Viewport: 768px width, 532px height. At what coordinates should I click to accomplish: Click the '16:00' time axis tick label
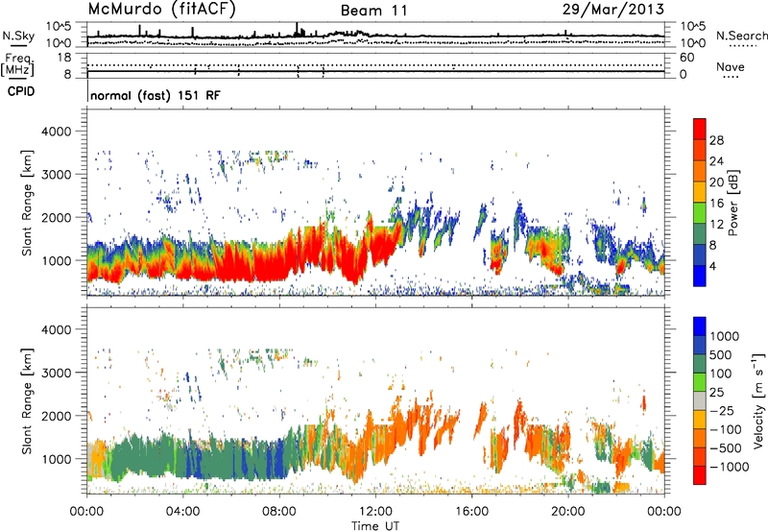tap(471, 512)
